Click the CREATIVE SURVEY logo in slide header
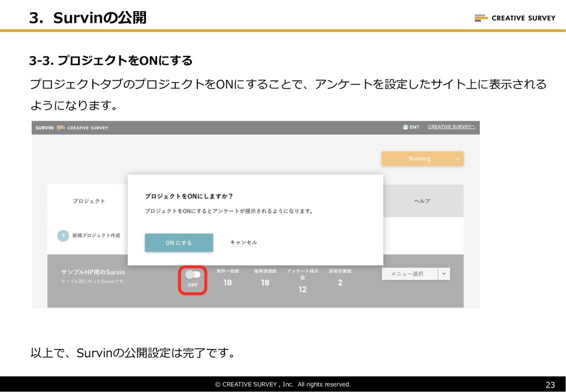 (x=515, y=18)
